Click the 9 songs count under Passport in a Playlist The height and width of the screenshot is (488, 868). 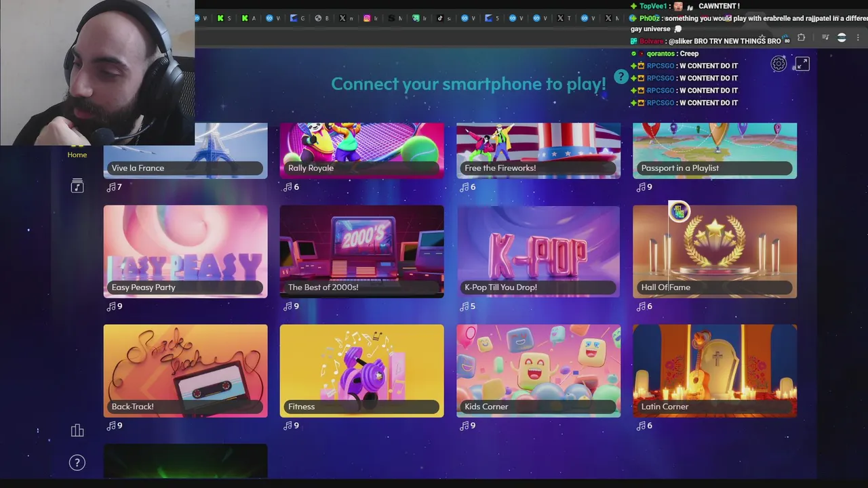(x=644, y=187)
